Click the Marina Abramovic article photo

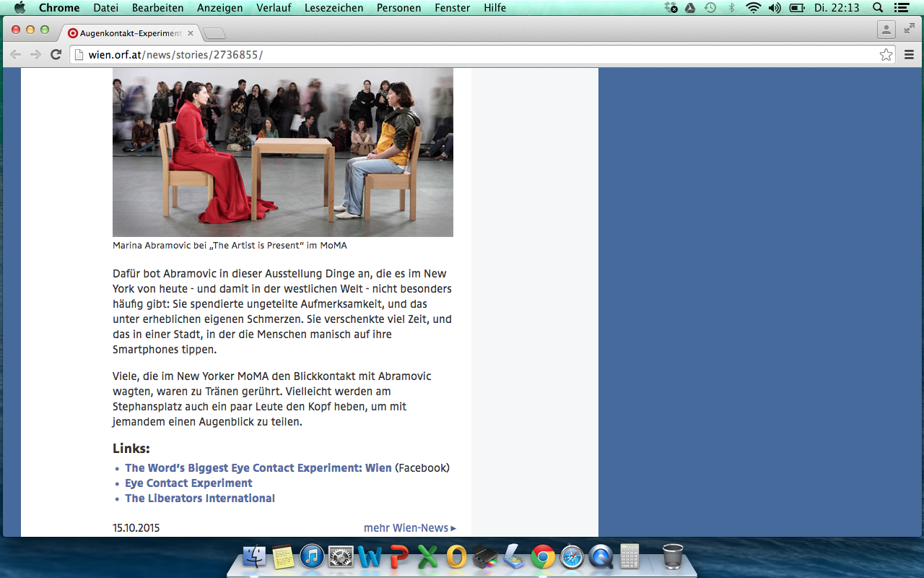click(283, 152)
